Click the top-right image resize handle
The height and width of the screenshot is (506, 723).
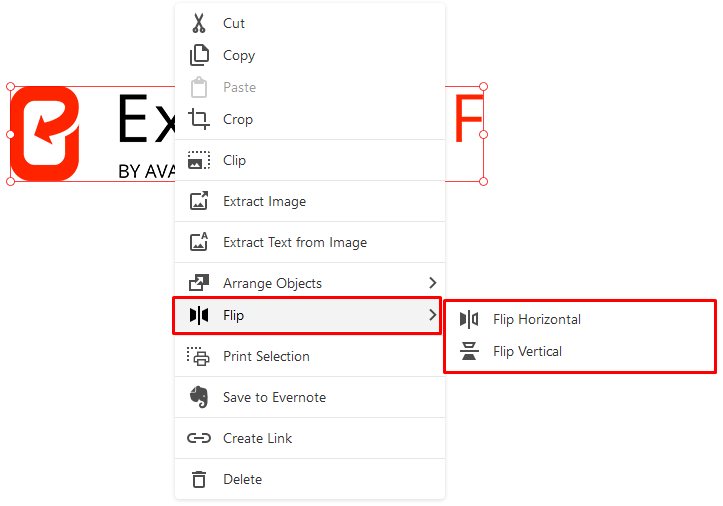click(483, 87)
